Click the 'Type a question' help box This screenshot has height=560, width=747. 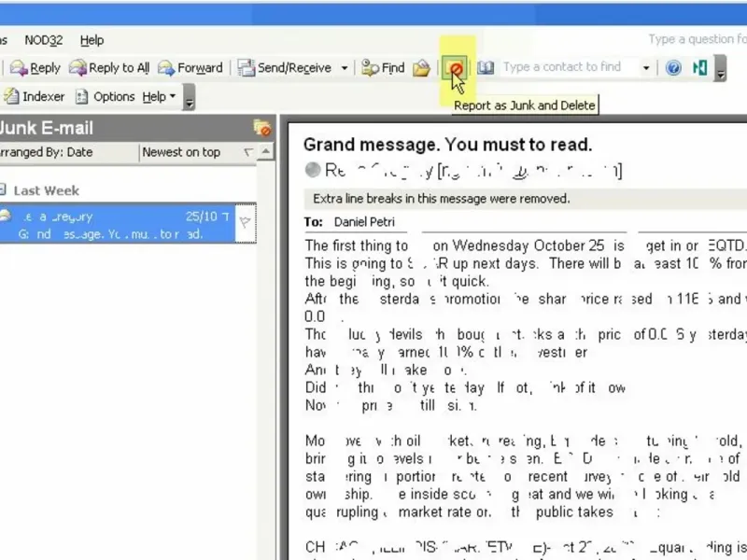coord(697,39)
